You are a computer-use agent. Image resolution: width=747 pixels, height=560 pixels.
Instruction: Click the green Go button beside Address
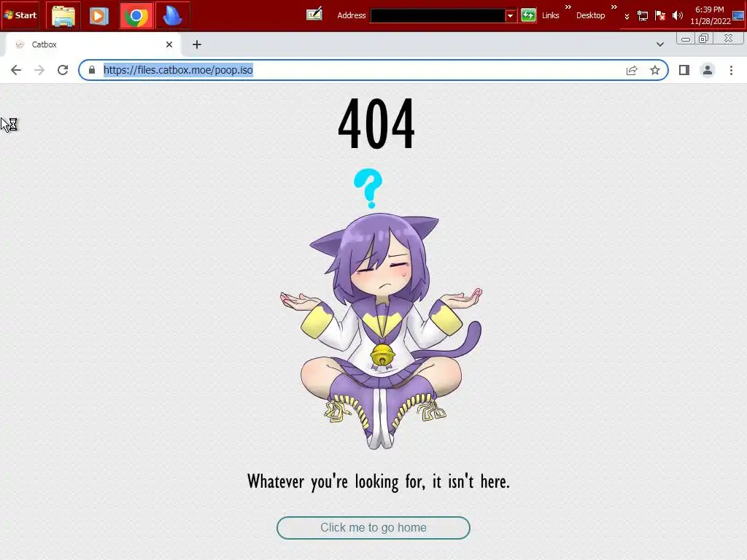[528, 15]
